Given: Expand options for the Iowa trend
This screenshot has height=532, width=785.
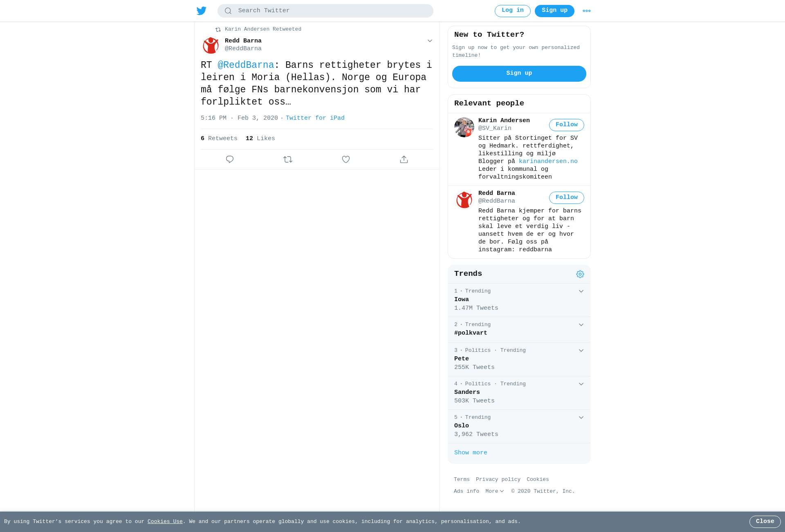Looking at the screenshot, I should 581,291.
